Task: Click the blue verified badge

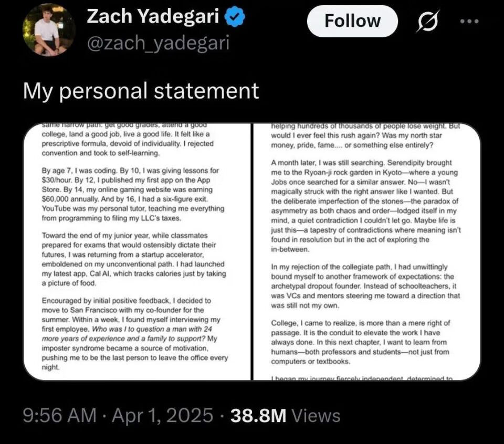Action: [x=234, y=18]
